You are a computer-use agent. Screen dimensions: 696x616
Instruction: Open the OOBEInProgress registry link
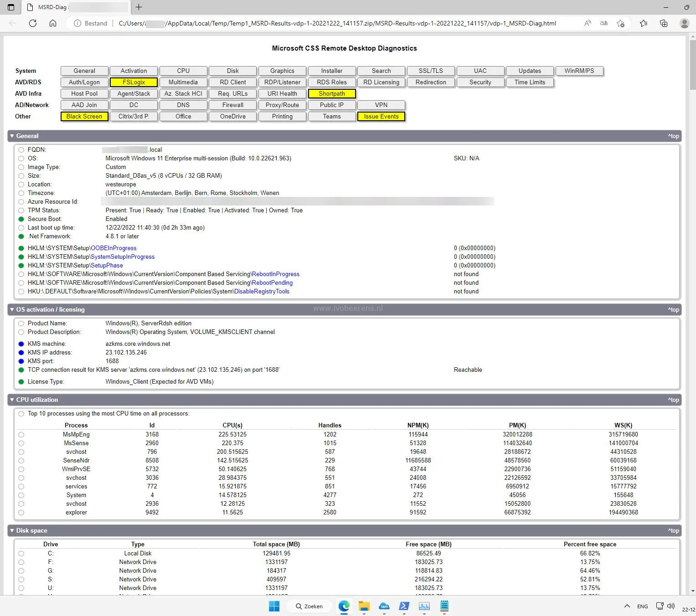[x=113, y=248]
